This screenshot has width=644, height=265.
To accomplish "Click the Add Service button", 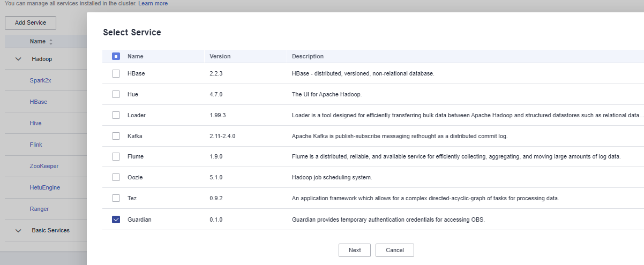I will point(31,23).
